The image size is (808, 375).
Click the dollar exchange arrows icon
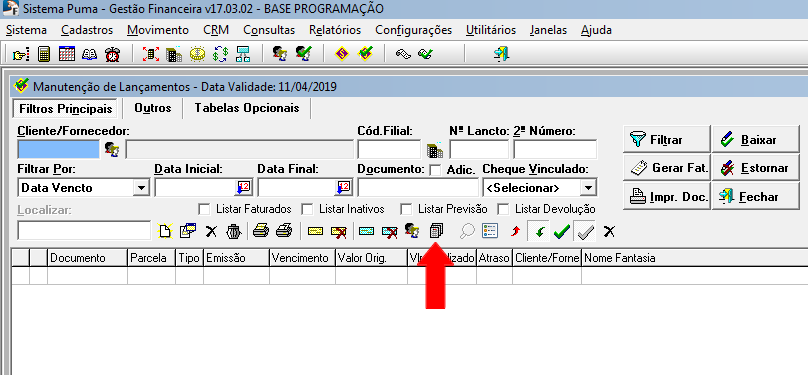click(x=220, y=54)
